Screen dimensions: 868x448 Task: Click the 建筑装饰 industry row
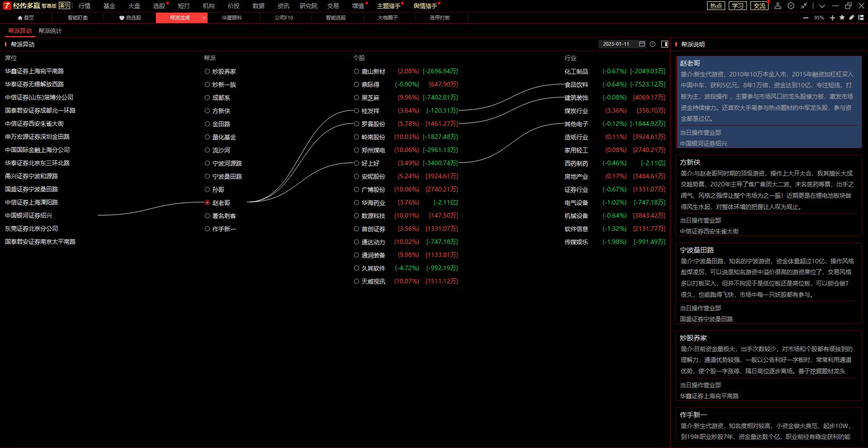pyautogui.click(x=615, y=98)
